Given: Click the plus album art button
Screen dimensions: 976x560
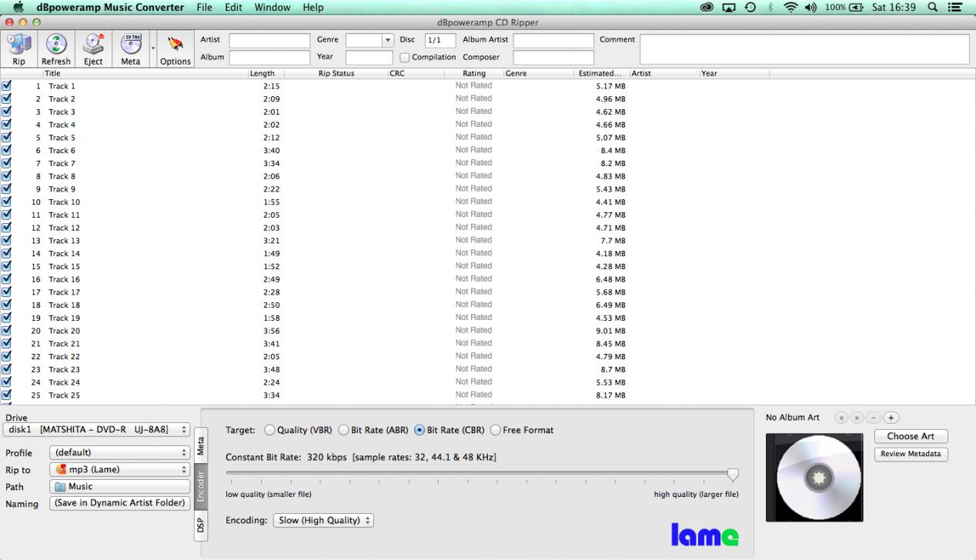Looking at the screenshot, I should tap(891, 418).
